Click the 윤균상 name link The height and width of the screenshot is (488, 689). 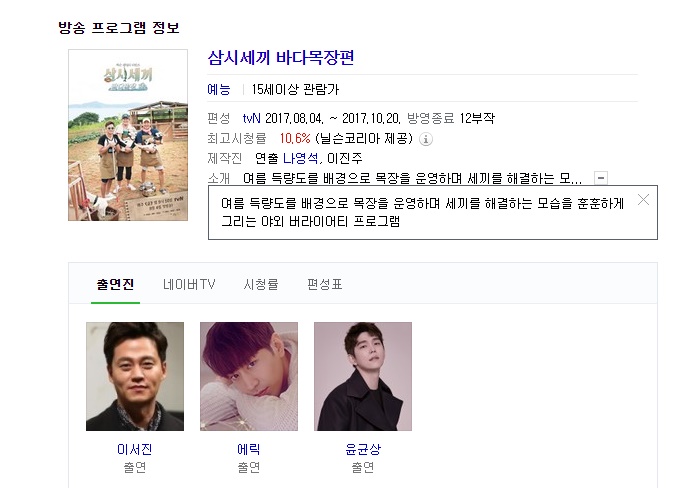(363, 449)
